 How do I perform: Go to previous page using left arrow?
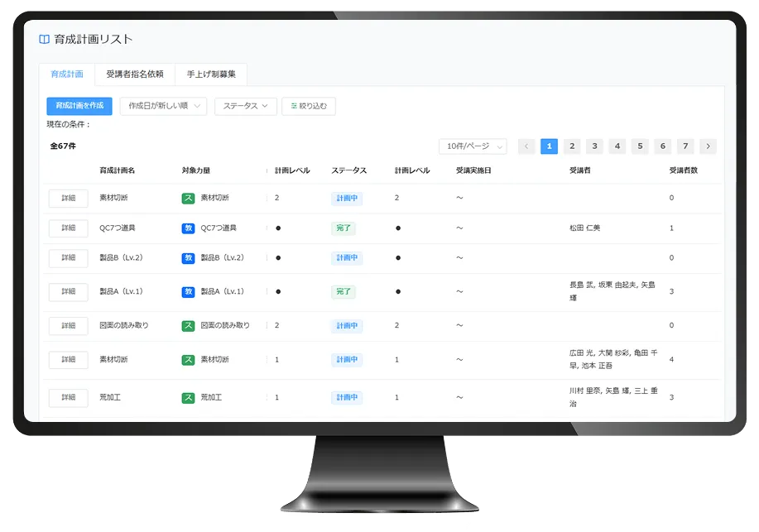526,146
